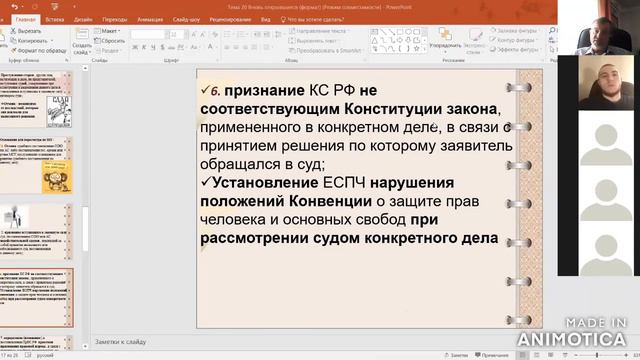Click the decrease font size button
The width and height of the screenshot is (640, 360).
pos(203,35)
